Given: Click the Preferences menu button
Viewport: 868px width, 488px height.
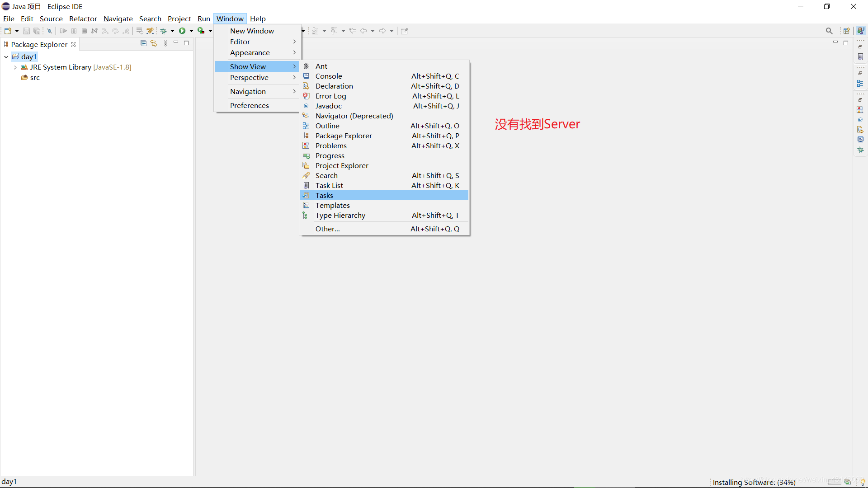Looking at the screenshot, I should (249, 105).
